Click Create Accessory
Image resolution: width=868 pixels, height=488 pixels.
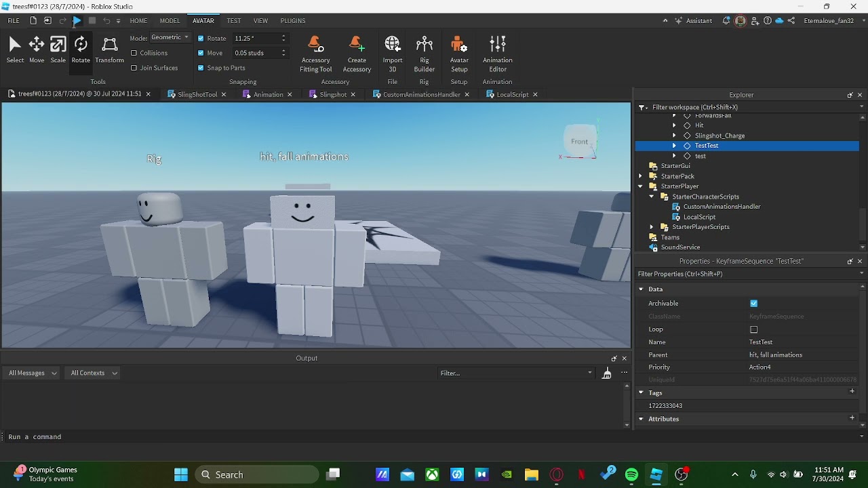point(357,51)
